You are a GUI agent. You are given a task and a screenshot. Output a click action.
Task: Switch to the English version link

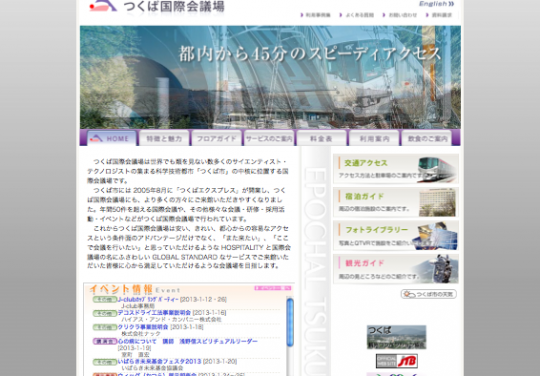(x=436, y=4)
